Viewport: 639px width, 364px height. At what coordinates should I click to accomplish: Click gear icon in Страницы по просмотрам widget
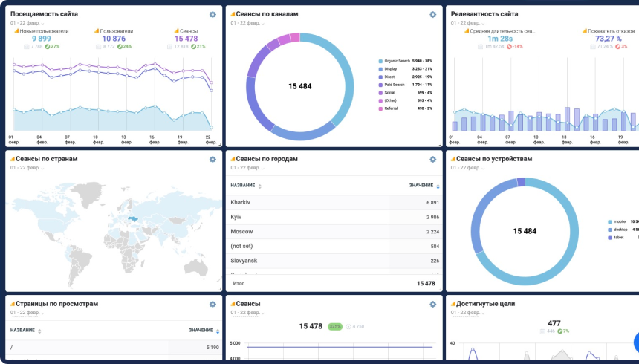pyautogui.click(x=213, y=304)
